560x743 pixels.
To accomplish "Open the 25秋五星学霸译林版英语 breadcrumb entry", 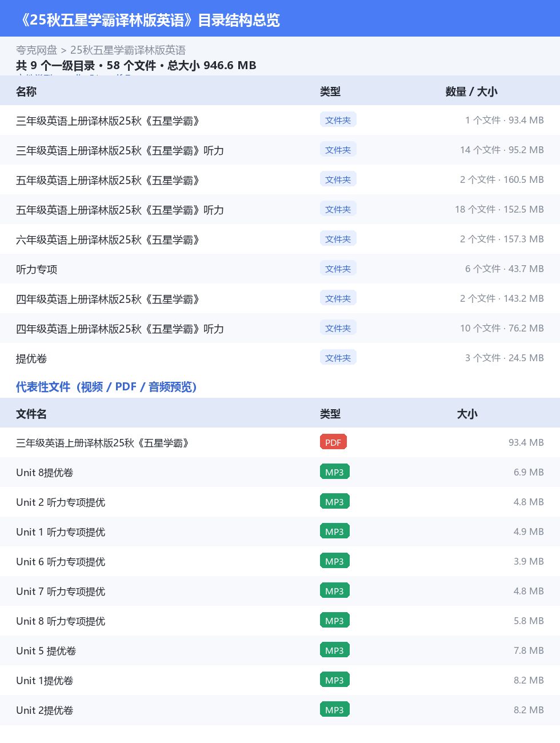I will (x=128, y=50).
